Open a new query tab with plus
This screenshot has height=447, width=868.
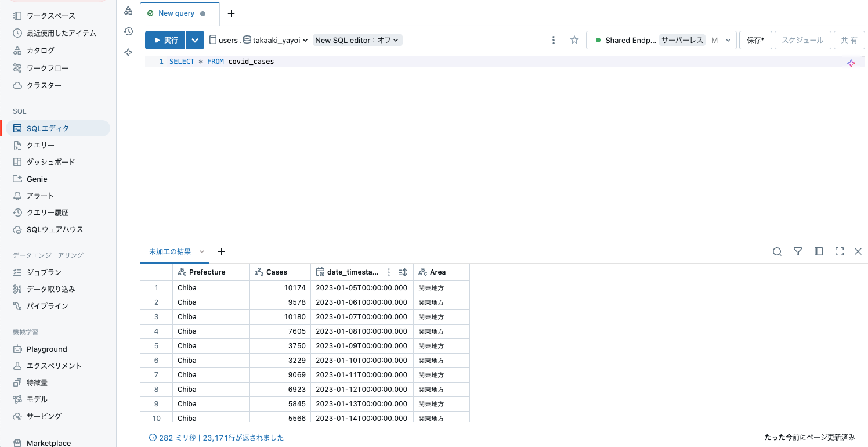231,13
